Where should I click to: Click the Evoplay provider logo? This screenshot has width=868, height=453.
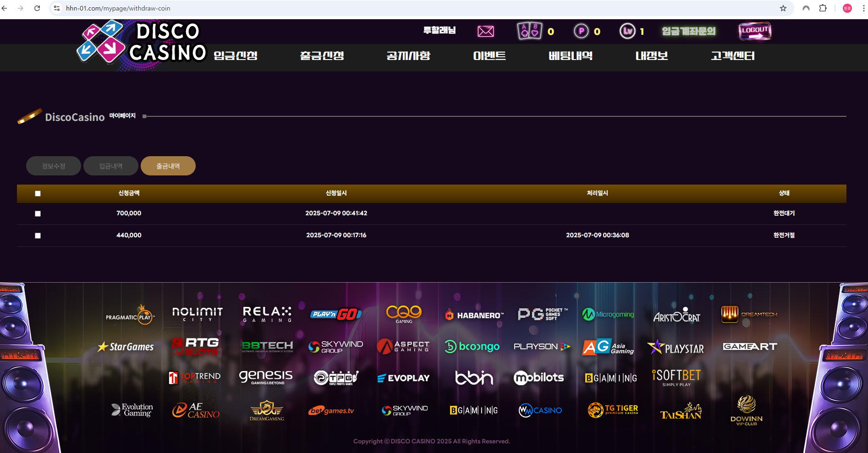point(403,378)
